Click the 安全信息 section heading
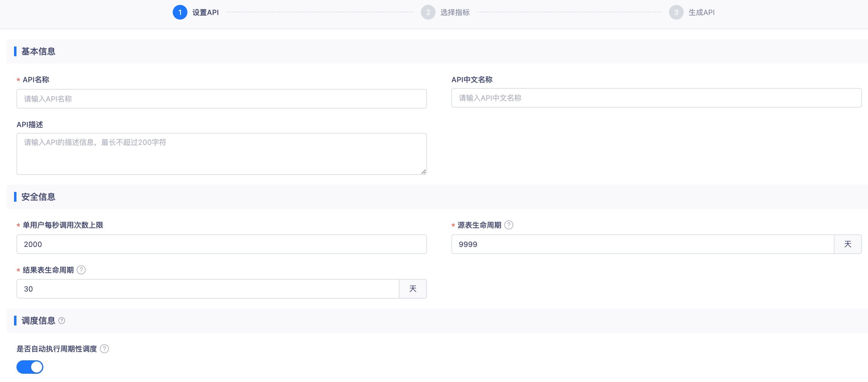The image size is (868, 382). [38, 197]
